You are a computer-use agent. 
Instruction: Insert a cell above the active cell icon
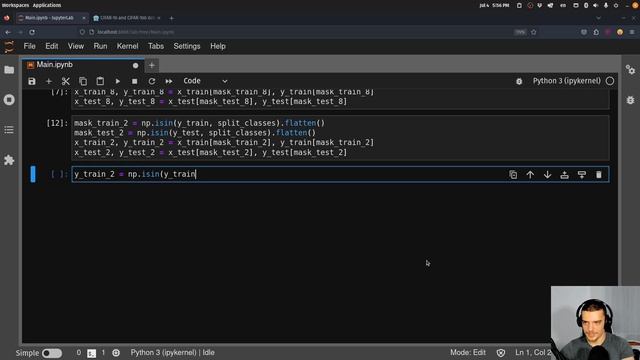[x=564, y=175]
